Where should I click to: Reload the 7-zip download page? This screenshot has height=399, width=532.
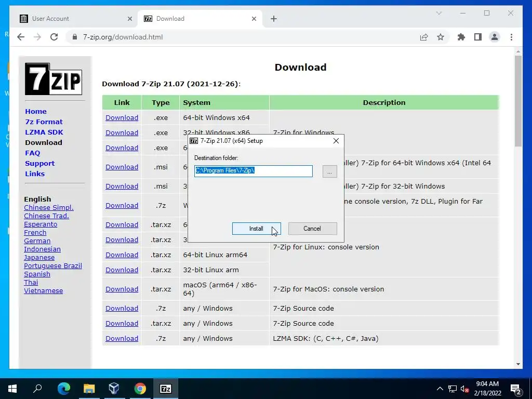coord(54,37)
